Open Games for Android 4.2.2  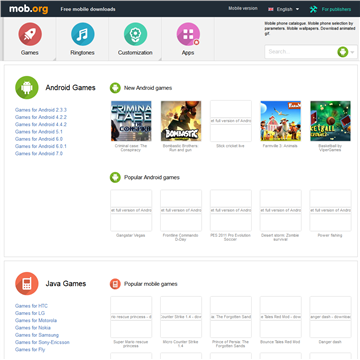pos(41,117)
